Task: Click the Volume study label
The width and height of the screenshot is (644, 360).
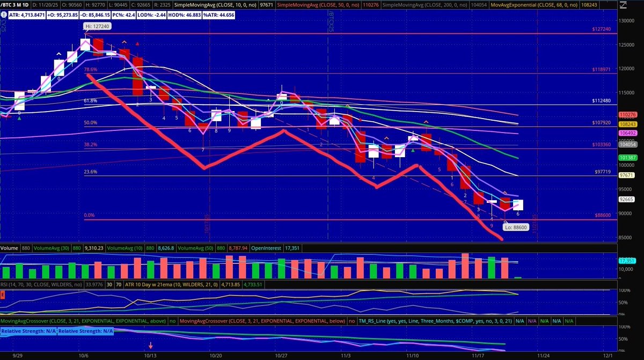Action: point(10,248)
